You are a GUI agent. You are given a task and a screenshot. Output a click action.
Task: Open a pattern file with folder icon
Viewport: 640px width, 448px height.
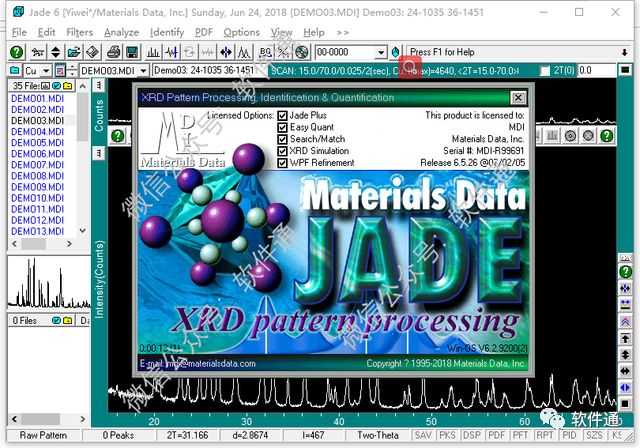[x=74, y=52]
